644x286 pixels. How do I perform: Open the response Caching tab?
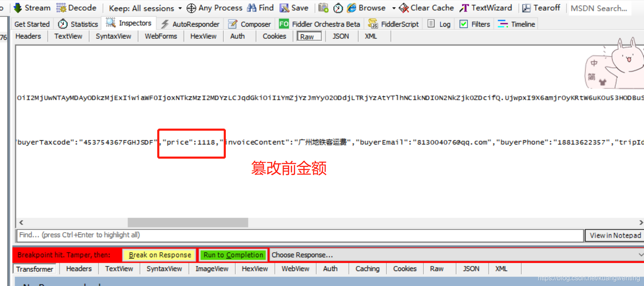tap(368, 269)
